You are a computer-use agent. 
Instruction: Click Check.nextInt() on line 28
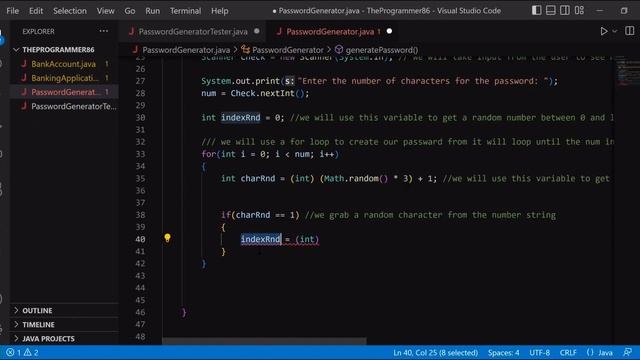tap(269, 93)
